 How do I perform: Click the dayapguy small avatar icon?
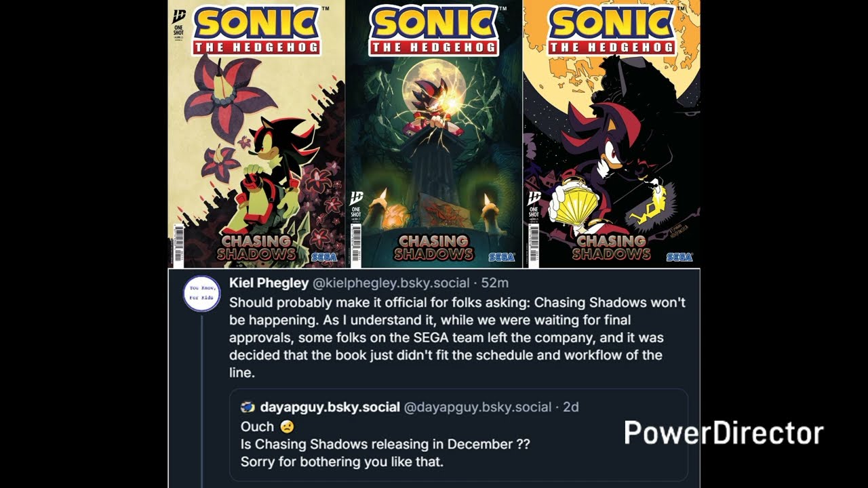[248, 407]
